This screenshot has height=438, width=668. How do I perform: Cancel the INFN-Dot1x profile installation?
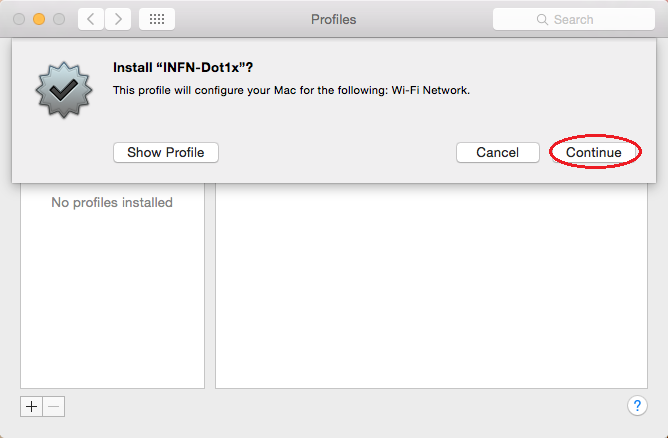498,153
